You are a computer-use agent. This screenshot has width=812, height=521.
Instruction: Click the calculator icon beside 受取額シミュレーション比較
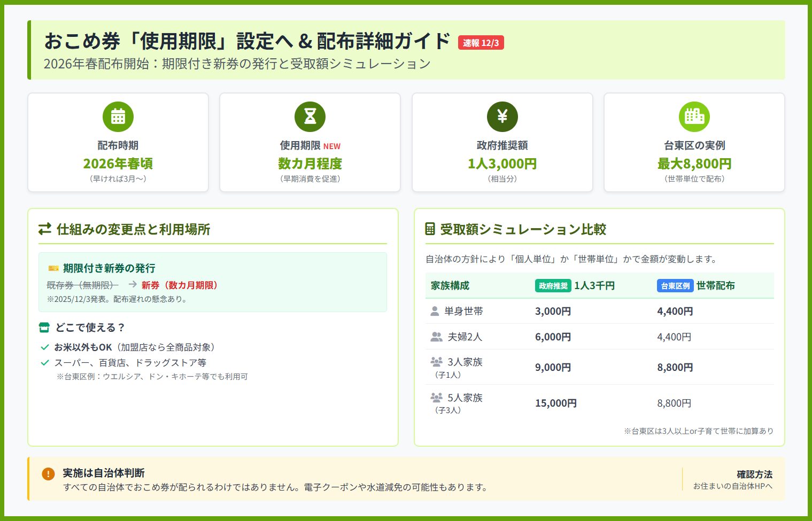430,229
